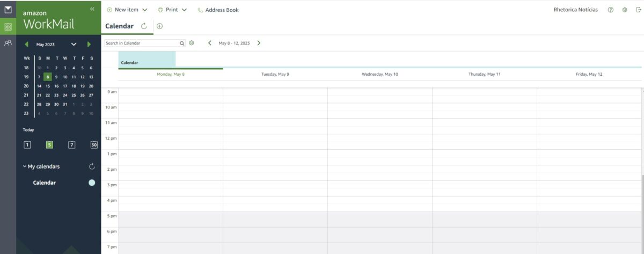Screen dimensions: 644x254
Task: Open the Contacts people icon in sidebar
Action: pos(8,43)
